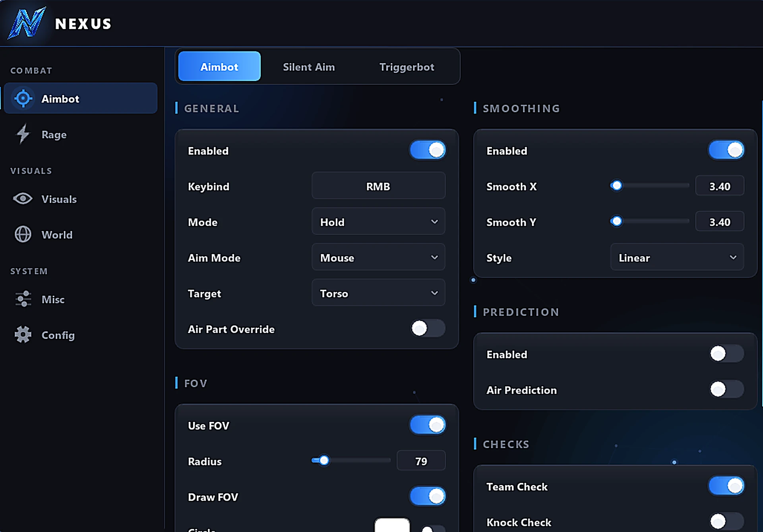Click the NEXUS title text

[x=83, y=24]
